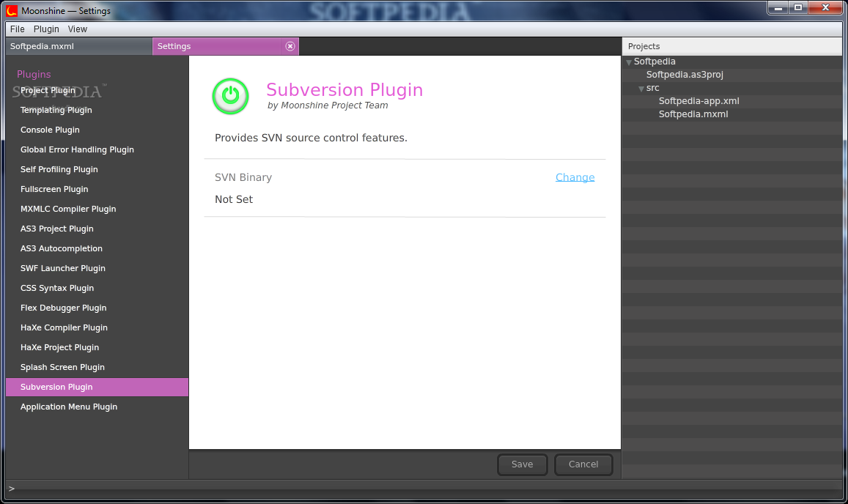The height and width of the screenshot is (504, 848).
Task: Minimize the Moonshine window
Action: pos(778,7)
